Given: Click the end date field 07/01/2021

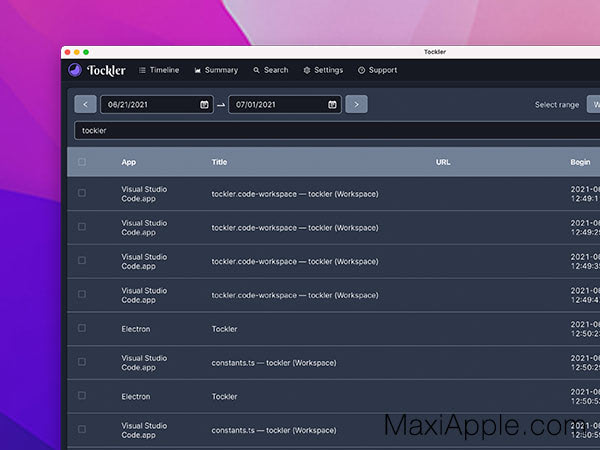Looking at the screenshot, I should (x=285, y=104).
